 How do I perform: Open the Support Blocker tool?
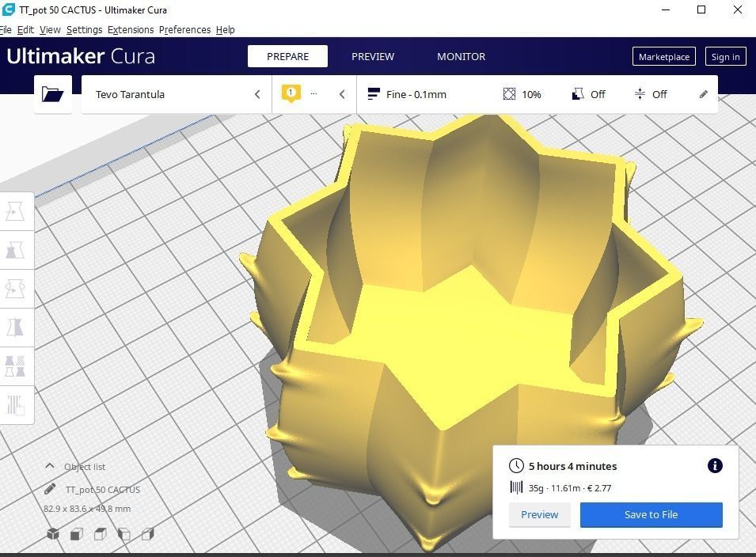pyautogui.click(x=15, y=405)
